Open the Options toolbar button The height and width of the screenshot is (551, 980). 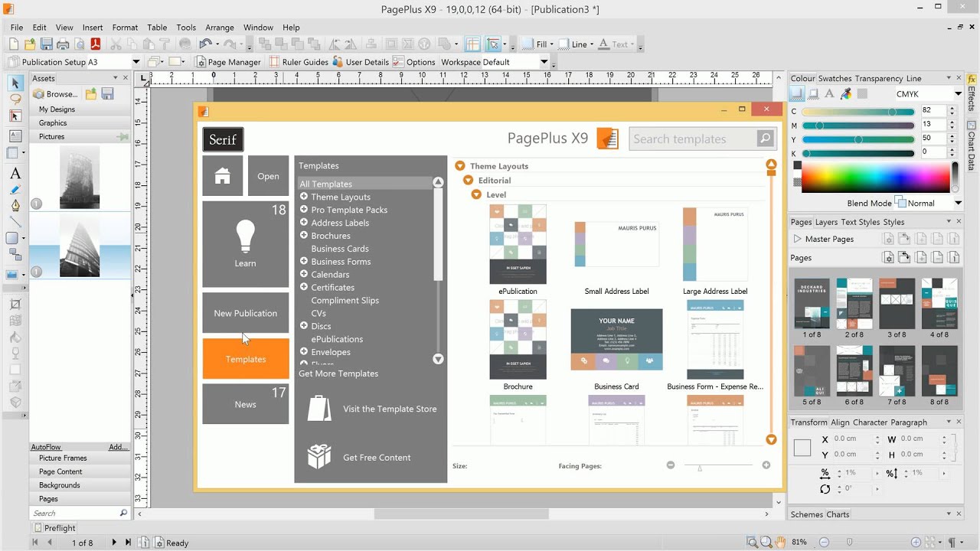[x=413, y=62]
